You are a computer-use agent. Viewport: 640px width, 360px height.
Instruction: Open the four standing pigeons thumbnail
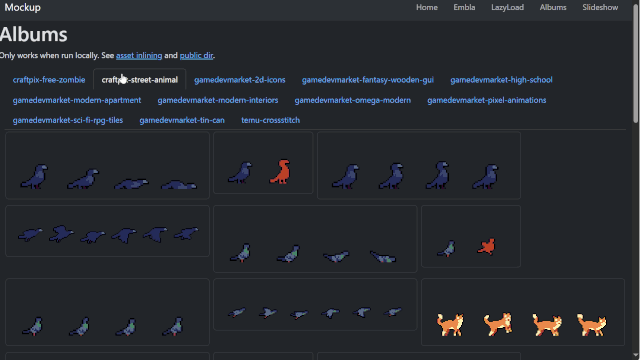point(107,312)
